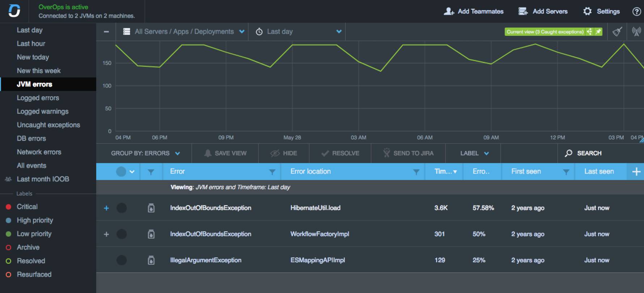Collapse the graph with the minus icon
This screenshot has height=293, width=644.
pos(106,31)
